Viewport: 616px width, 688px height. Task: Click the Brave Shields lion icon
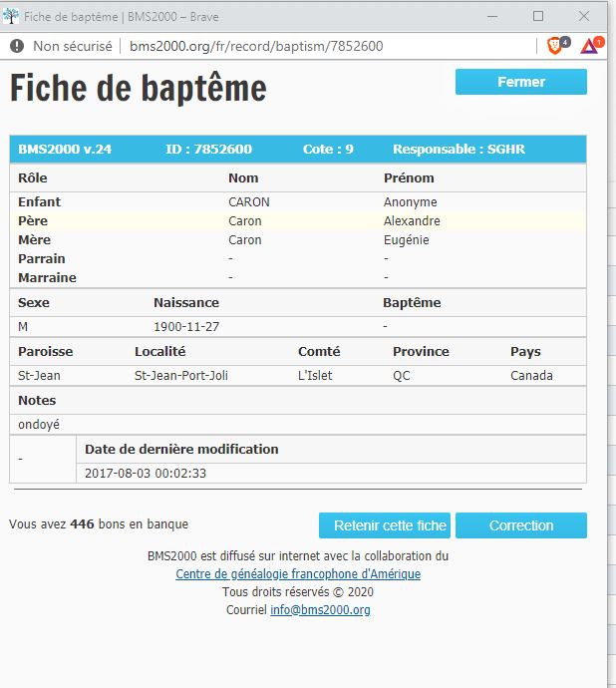pos(554,46)
